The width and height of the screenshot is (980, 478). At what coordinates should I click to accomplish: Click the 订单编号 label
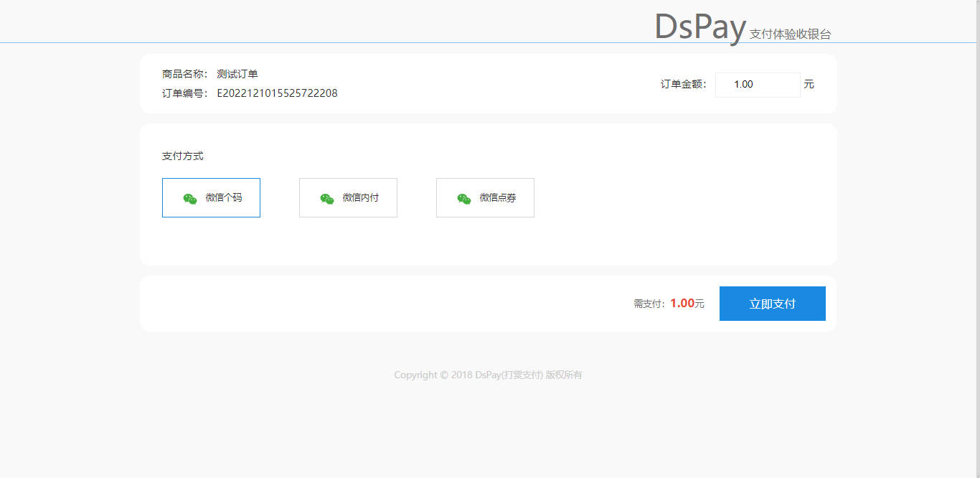tap(184, 93)
